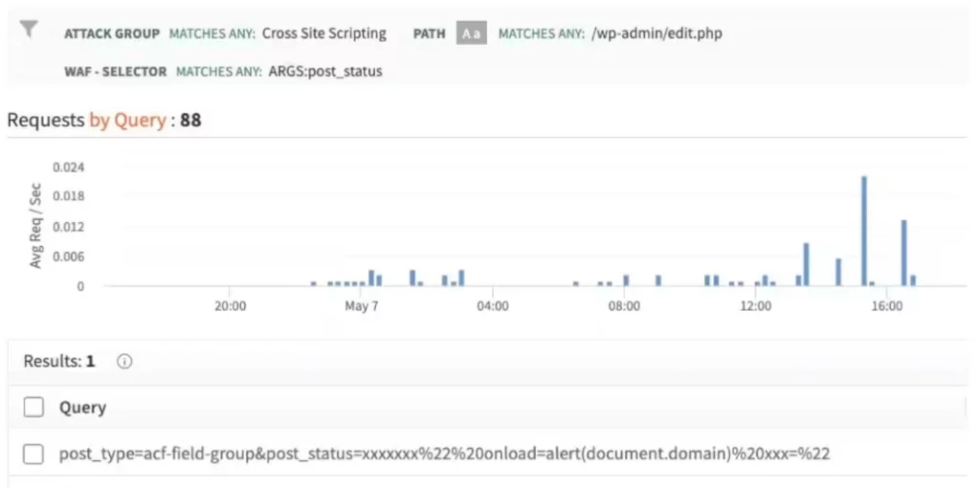Click the Query column header
980x489 pixels.
82,408
